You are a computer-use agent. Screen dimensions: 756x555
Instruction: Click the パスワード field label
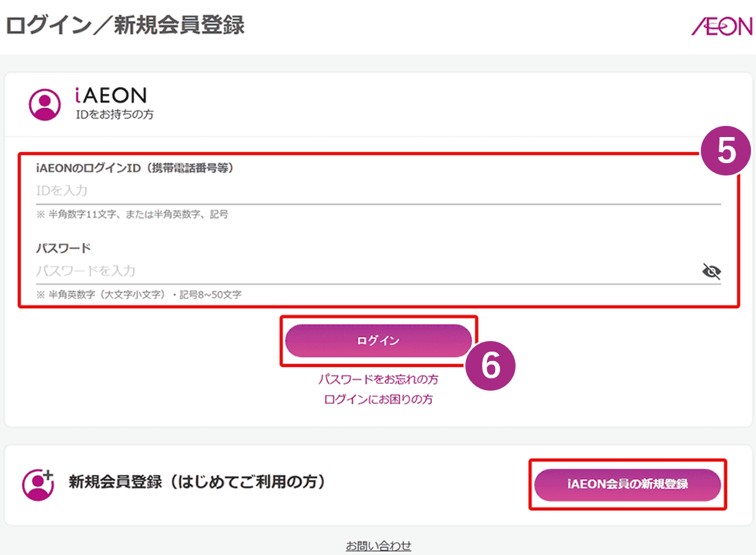63,248
